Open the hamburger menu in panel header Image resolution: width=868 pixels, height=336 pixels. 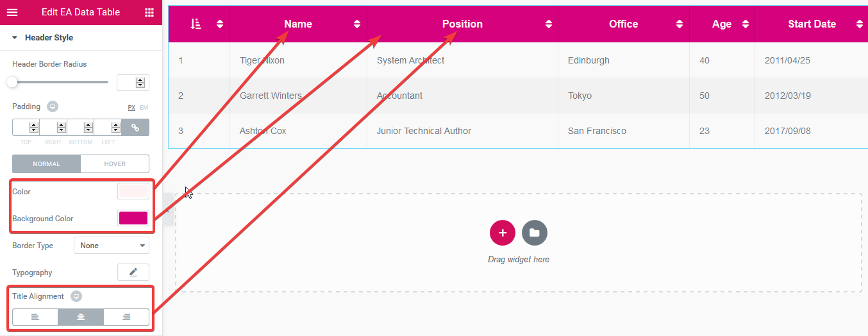12,12
